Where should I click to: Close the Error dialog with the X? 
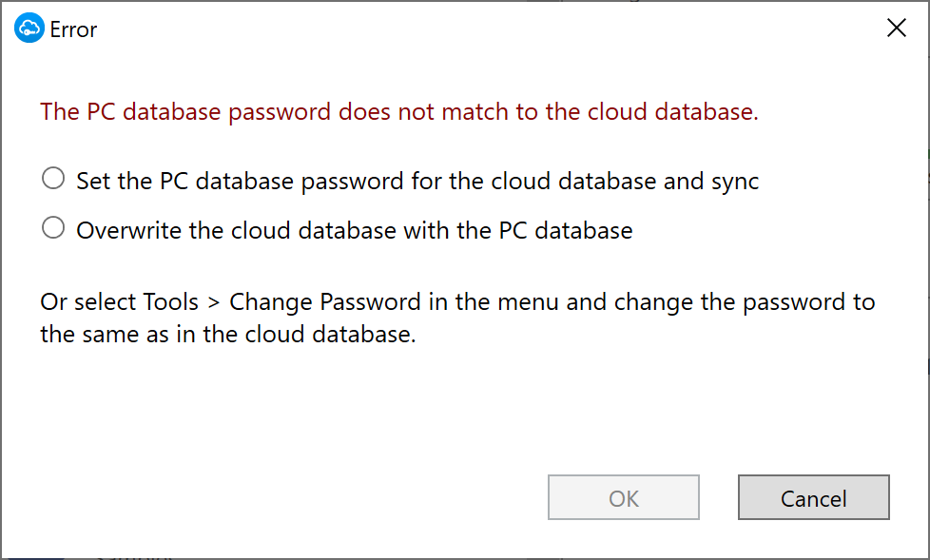(896, 28)
